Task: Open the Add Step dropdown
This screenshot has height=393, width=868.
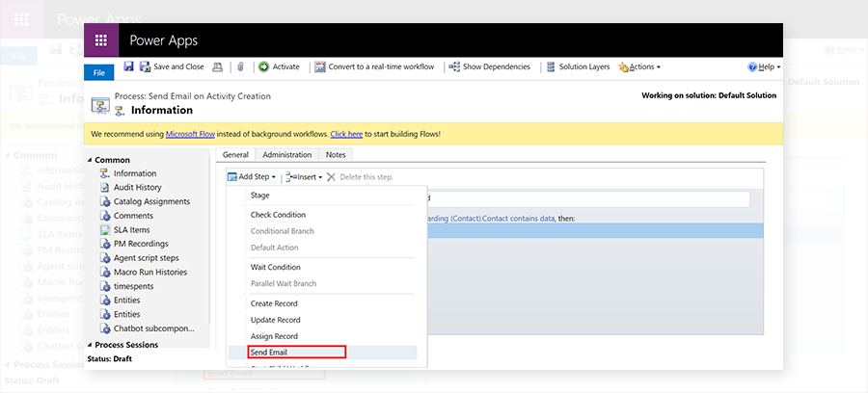Action: click(x=252, y=177)
